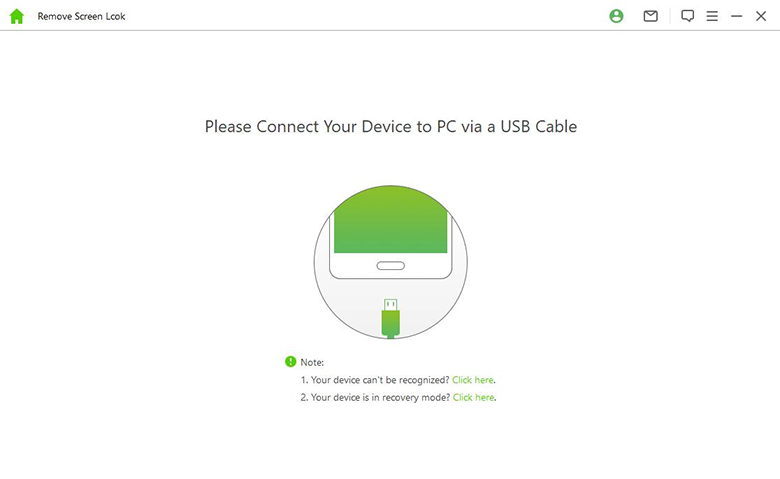Viewport: 780px width, 479px height.
Task: Click the green USB plug icon
Action: coord(390,318)
